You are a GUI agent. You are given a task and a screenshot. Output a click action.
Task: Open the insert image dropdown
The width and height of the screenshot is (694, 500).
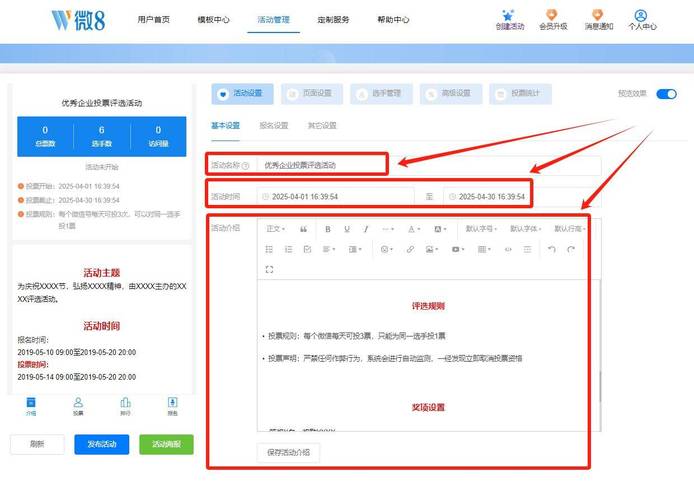pos(432,250)
